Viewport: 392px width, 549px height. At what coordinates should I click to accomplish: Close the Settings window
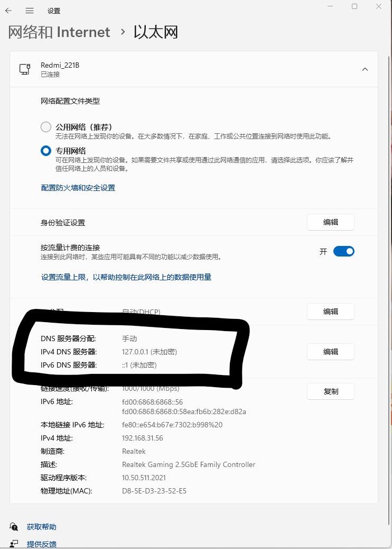tap(379, 6)
